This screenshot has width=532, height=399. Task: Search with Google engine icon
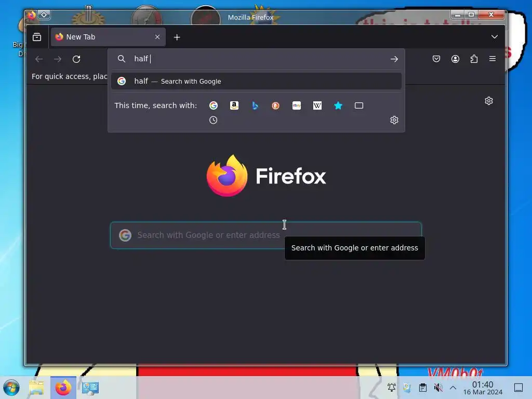pos(214,105)
